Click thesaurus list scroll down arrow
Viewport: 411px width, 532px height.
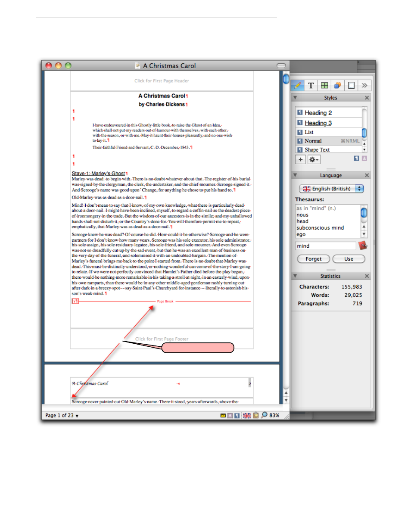[364, 234]
